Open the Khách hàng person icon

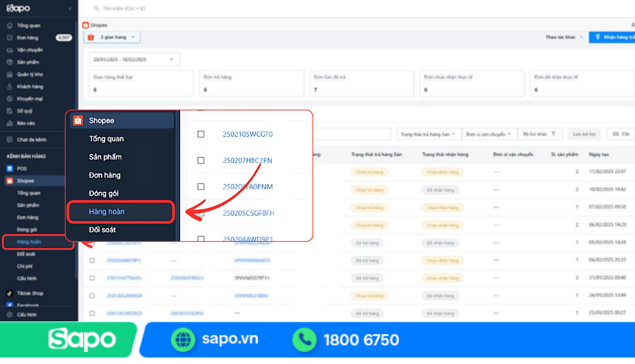pyautogui.click(x=10, y=87)
